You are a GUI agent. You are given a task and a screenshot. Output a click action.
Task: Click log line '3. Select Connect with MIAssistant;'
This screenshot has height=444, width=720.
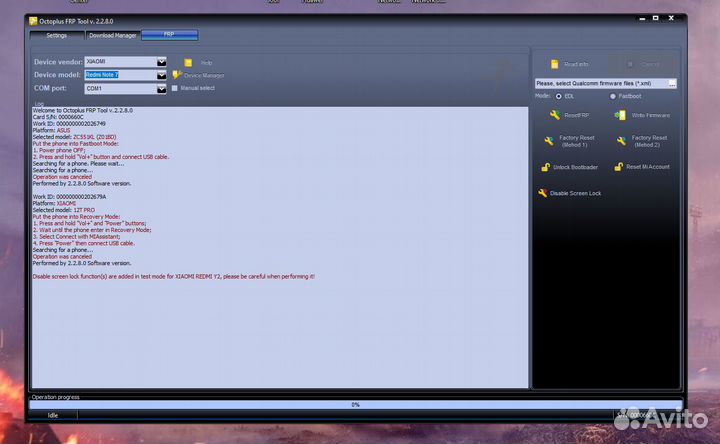[77, 236]
